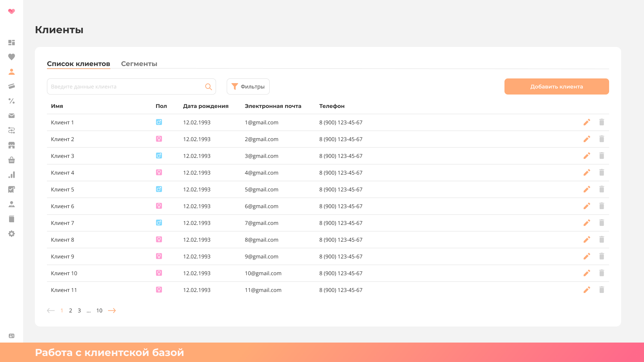Focus the Введите данные клиента search field
This screenshot has height=362, width=644.
(126, 86)
